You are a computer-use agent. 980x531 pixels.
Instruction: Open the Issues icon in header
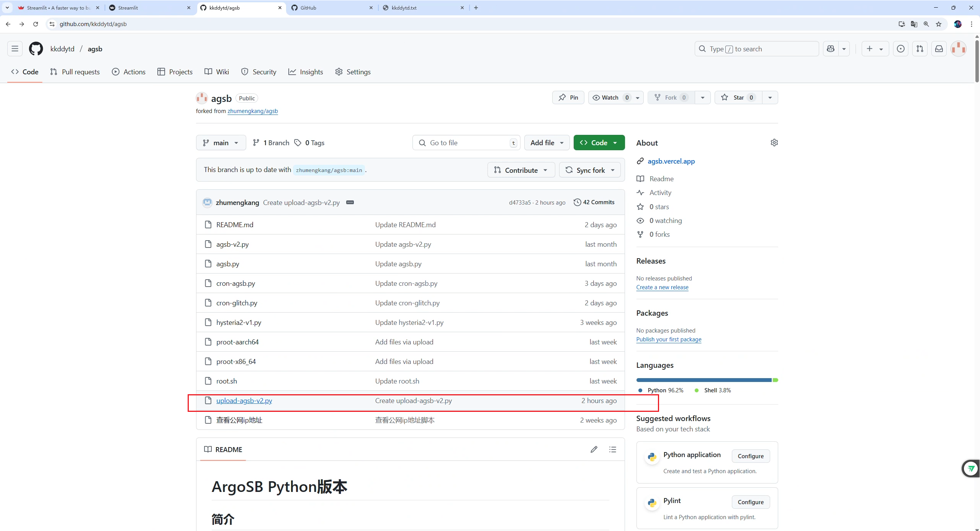tap(901, 49)
